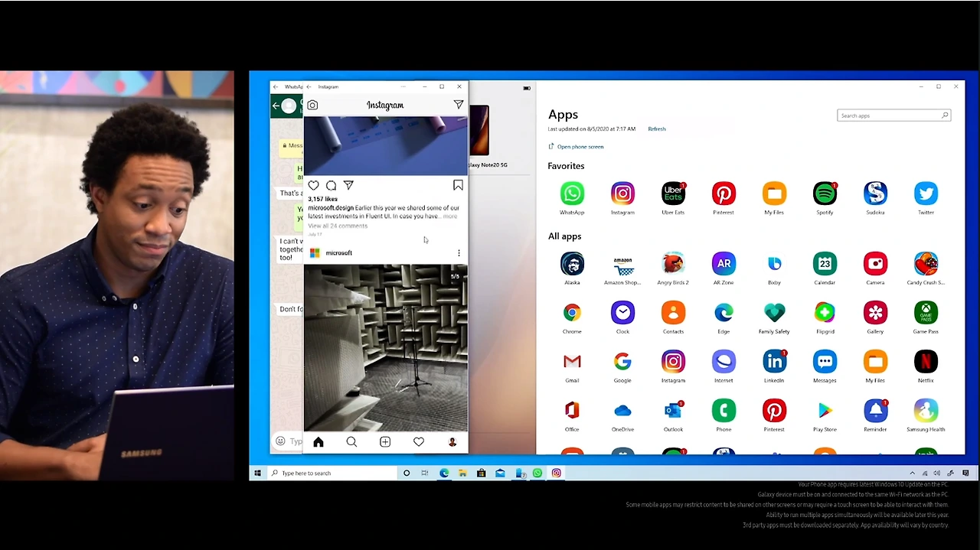Go to Instagram search tab

pyautogui.click(x=351, y=442)
